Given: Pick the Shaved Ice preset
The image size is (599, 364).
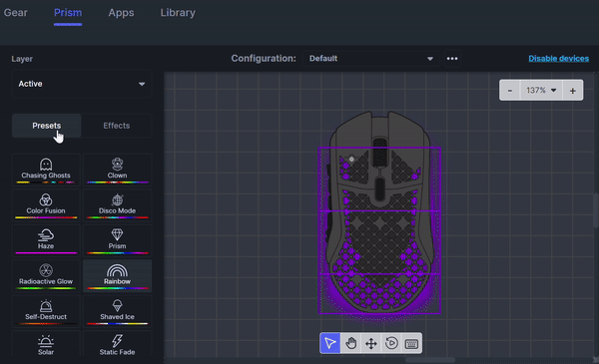Looking at the screenshot, I should tap(117, 311).
